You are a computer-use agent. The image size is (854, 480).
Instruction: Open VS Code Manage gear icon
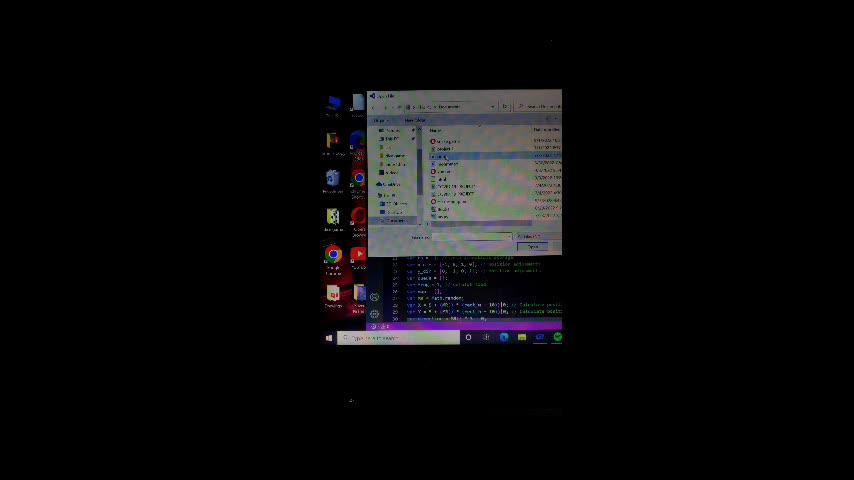point(375,314)
